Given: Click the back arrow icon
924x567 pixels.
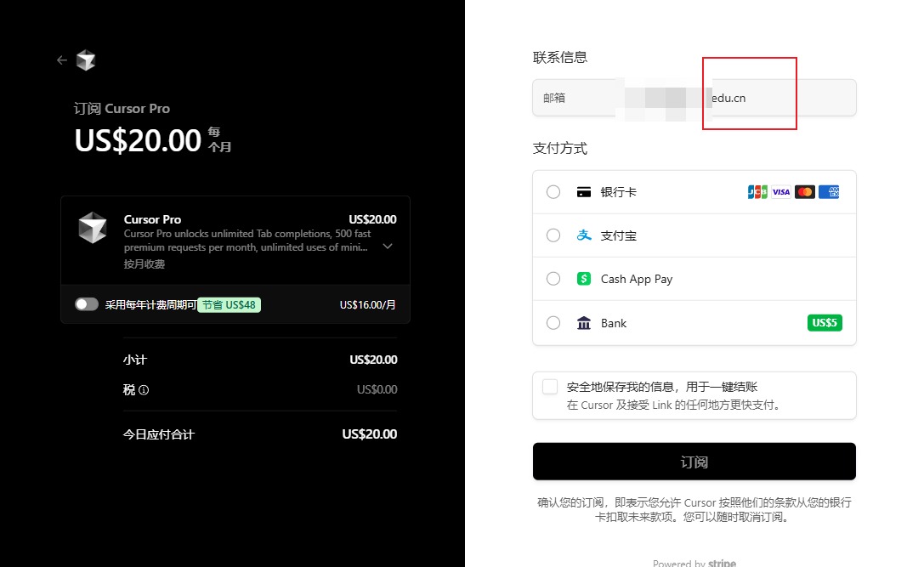Looking at the screenshot, I should (x=61, y=60).
